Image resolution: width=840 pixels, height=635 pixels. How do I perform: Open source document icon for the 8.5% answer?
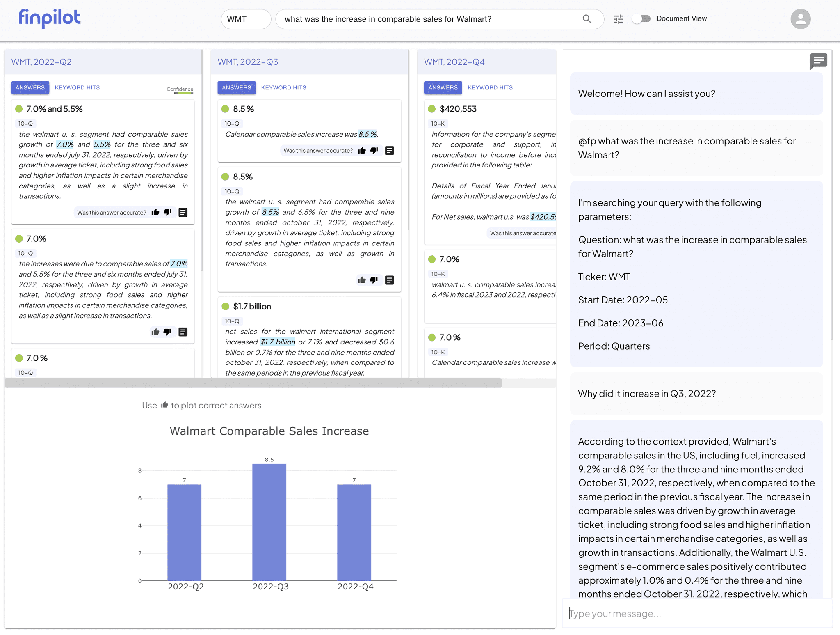(x=390, y=150)
